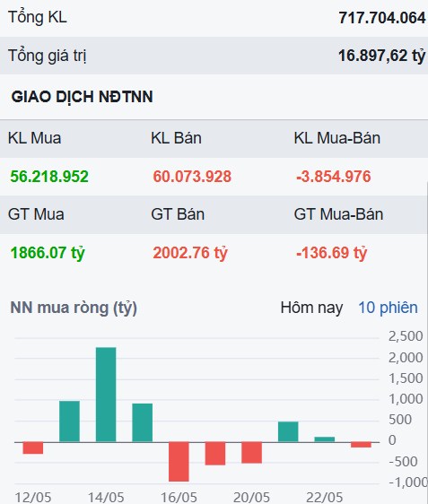Click the NN mua ròng (tỷ) chart title
Viewport: 428px width, 504px height.
74,308
